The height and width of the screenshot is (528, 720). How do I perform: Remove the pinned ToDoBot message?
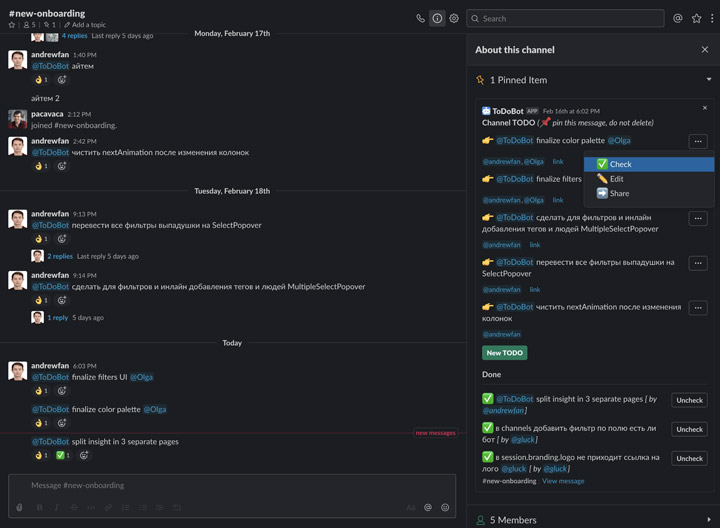(704, 108)
